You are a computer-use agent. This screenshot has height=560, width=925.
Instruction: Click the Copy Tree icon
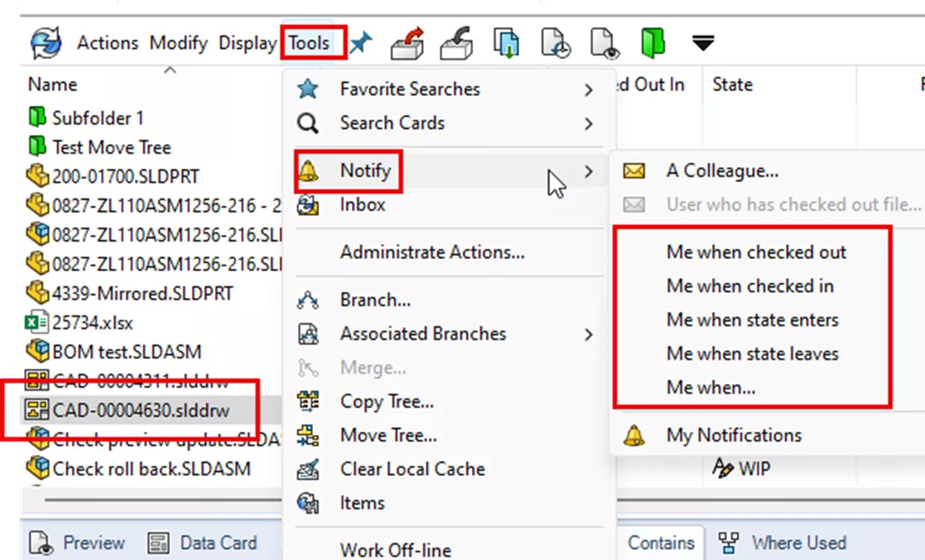[308, 401]
